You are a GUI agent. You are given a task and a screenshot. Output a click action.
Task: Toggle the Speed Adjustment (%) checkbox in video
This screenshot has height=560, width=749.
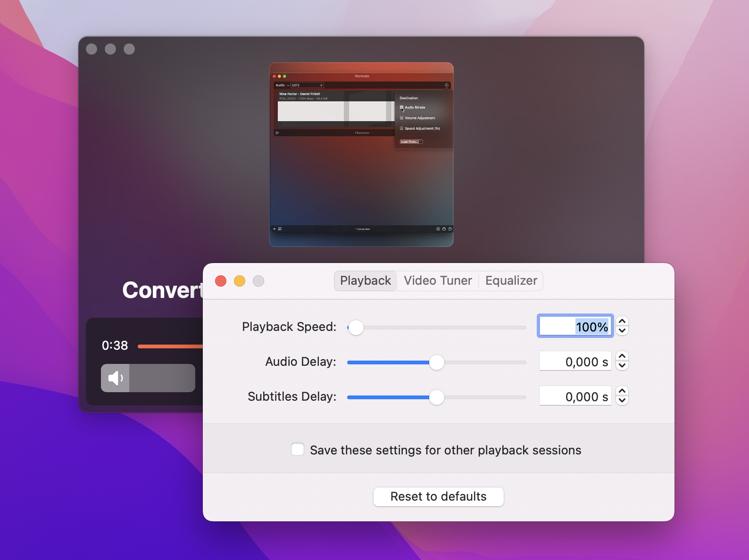(x=402, y=128)
